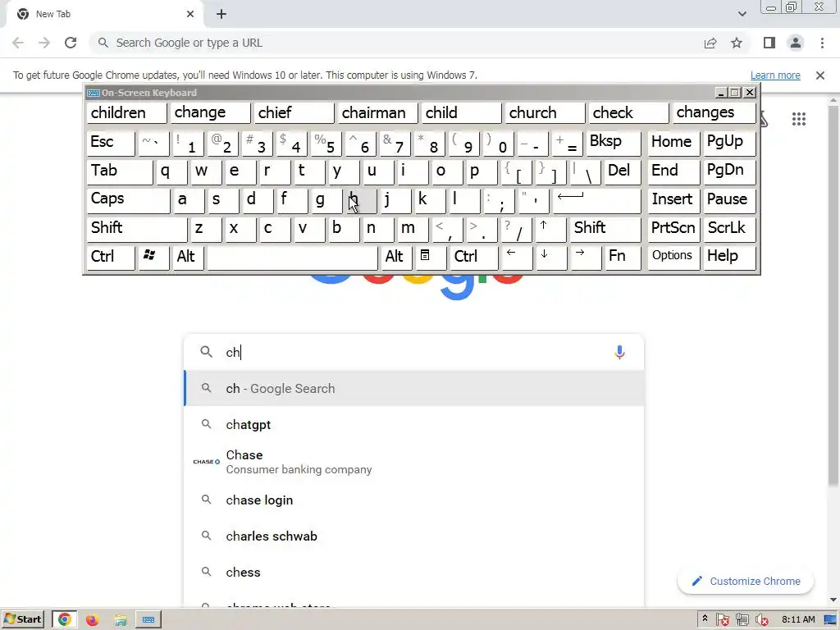Go forward in Chrome
Screen dimensions: 840x630
coord(44,43)
